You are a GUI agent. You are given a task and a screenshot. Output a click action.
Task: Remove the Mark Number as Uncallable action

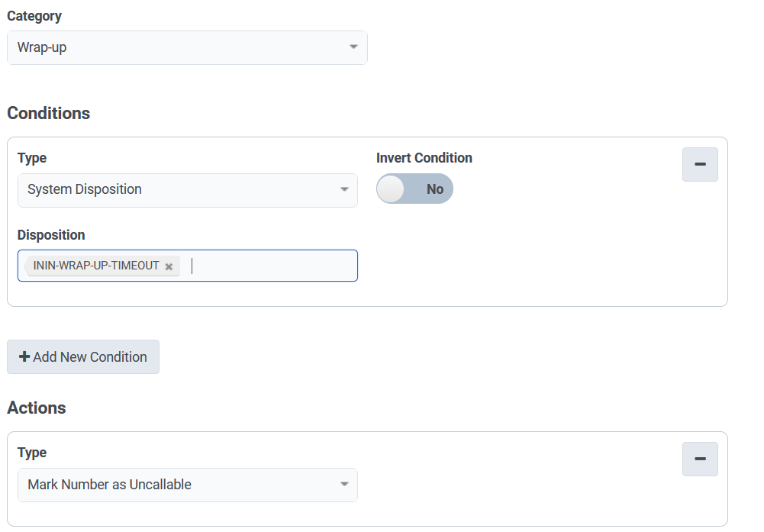click(x=700, y=459)
